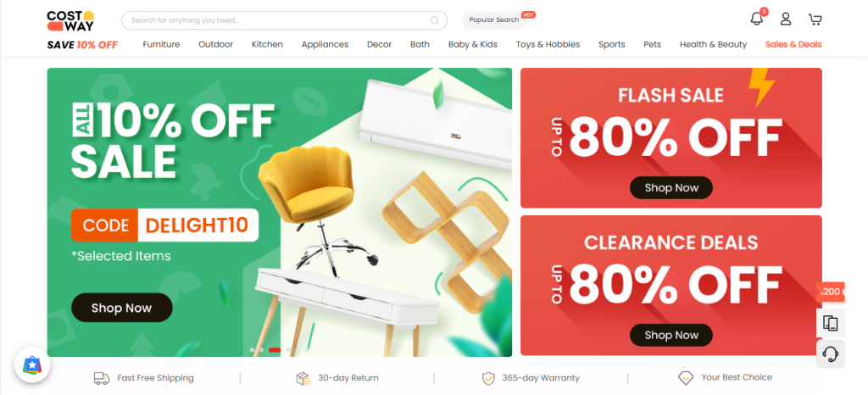
Task: Open the Kitchen category menu
Action: [267, 44]
